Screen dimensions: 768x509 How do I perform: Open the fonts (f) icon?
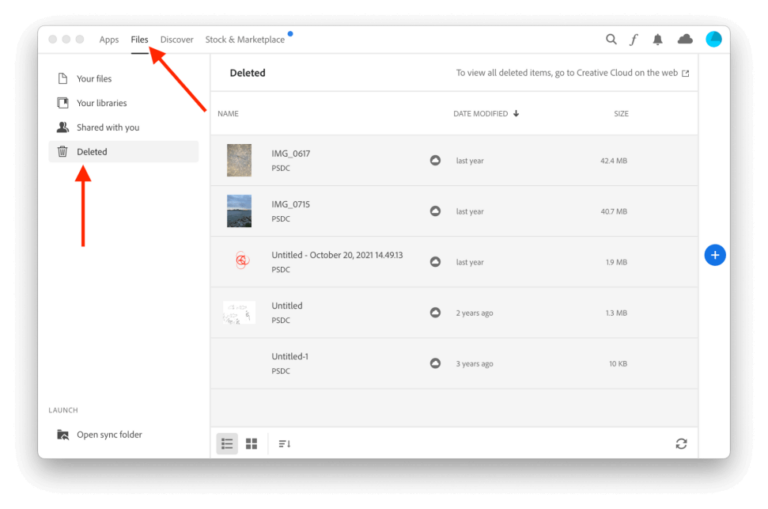634,39
